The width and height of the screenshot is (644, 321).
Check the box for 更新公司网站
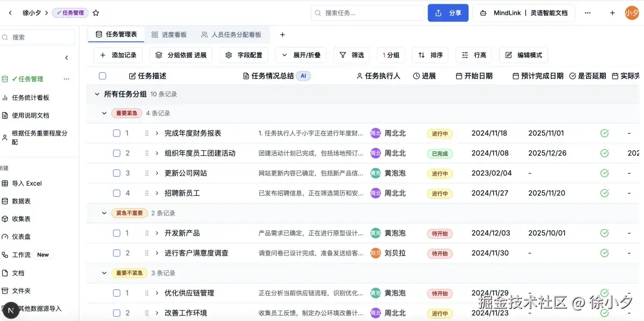point(117,173)
